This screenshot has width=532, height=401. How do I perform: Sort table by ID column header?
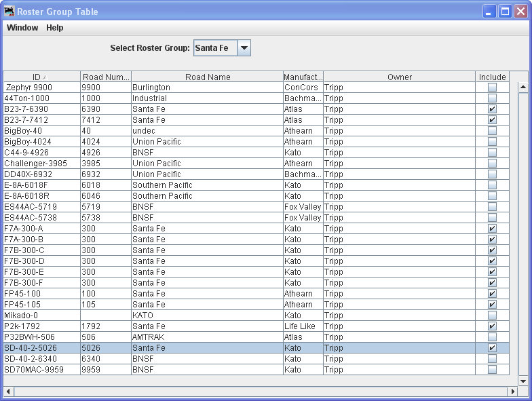click(x=41, y=77)
